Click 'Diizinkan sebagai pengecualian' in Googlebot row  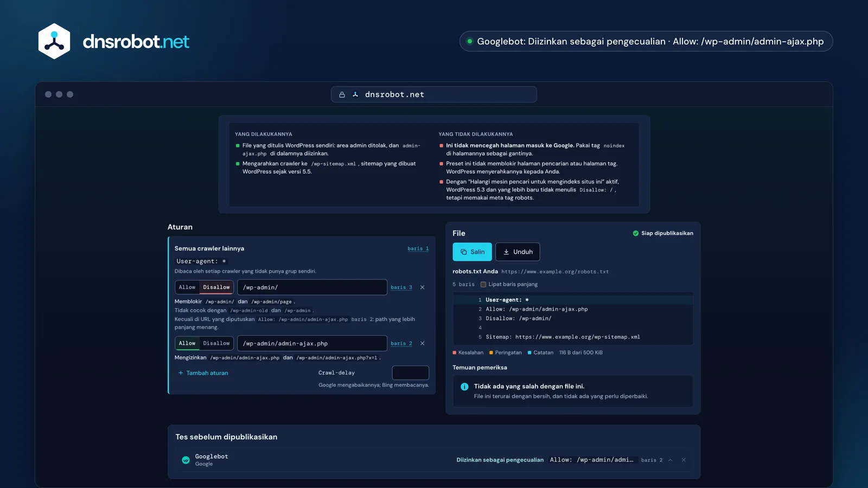pos(500,460)
